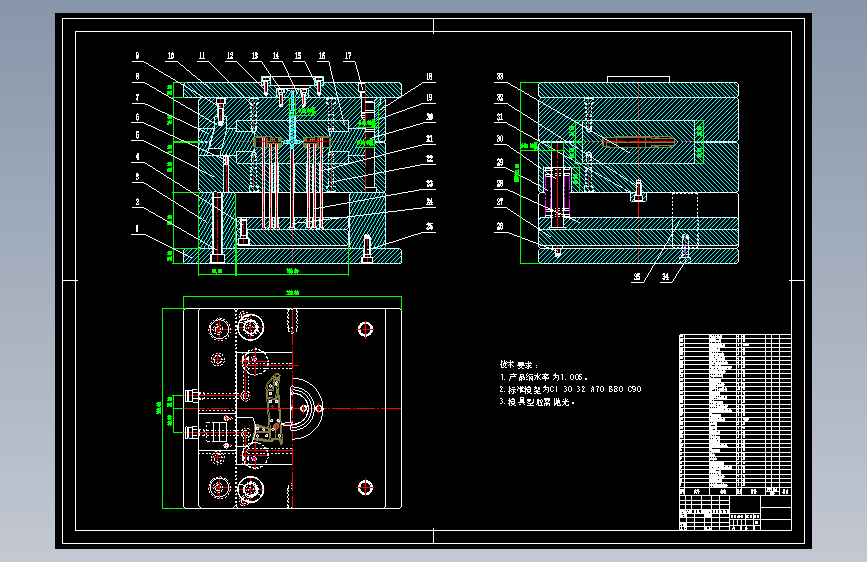Click part balloon number 26
Viewport: 867px width, 562px height.
pos(500,226)
